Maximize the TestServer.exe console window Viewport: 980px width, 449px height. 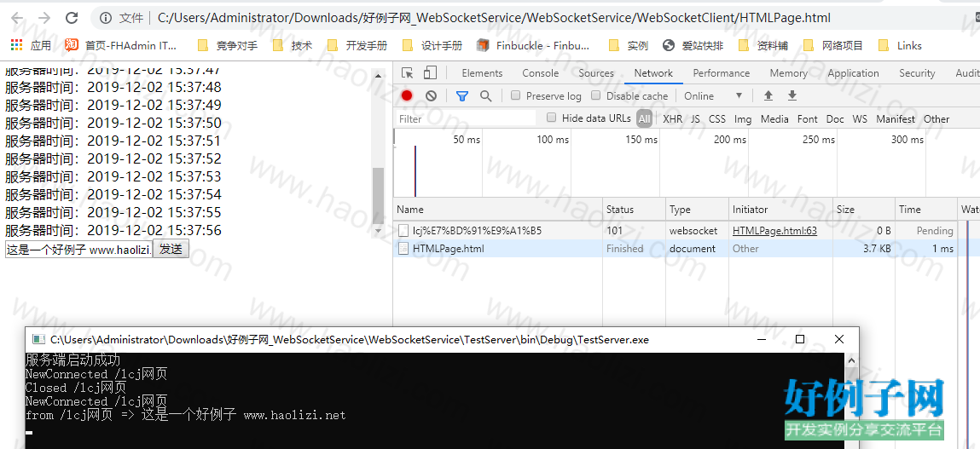(800, 339)
